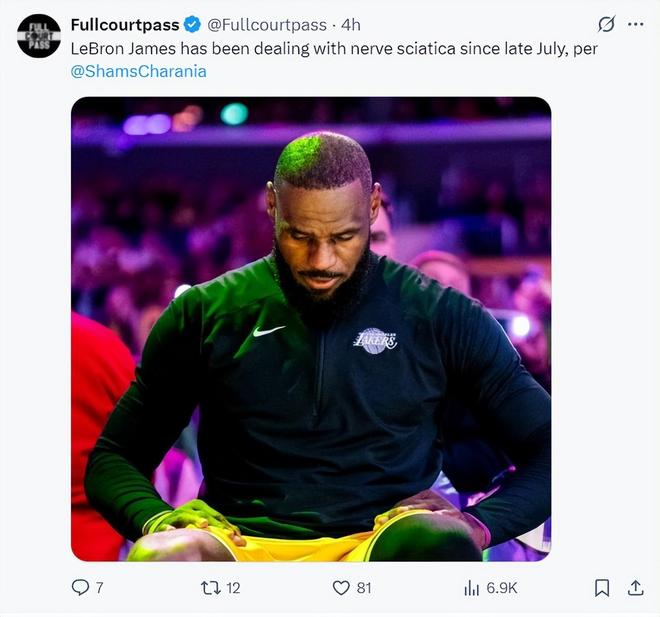Toggle the bookmark icon
The width and height of the screenshot is (660, 617).
tap(602, 588)
